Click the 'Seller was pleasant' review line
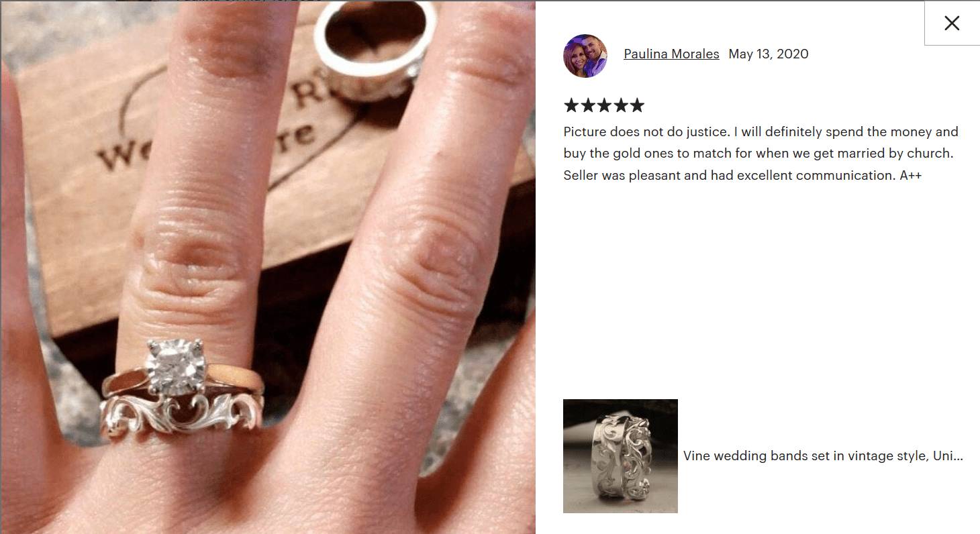 tap(742, 175)
